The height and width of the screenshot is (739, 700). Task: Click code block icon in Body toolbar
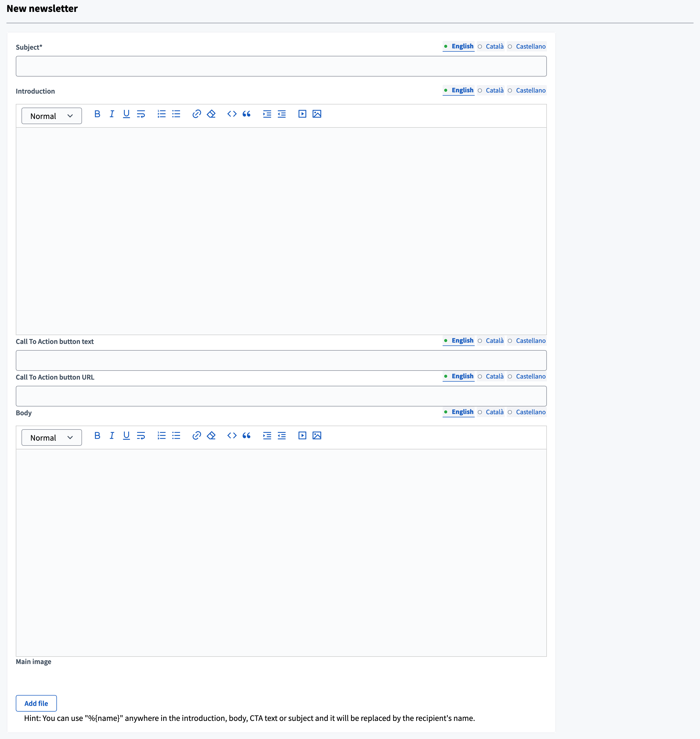click(x=232, y=435)
